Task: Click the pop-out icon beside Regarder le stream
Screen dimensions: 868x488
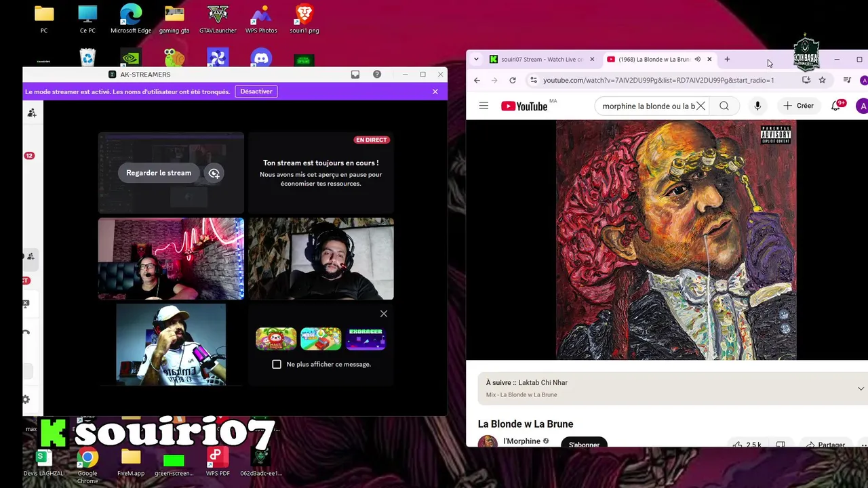Action: click(x=214, y=174)
